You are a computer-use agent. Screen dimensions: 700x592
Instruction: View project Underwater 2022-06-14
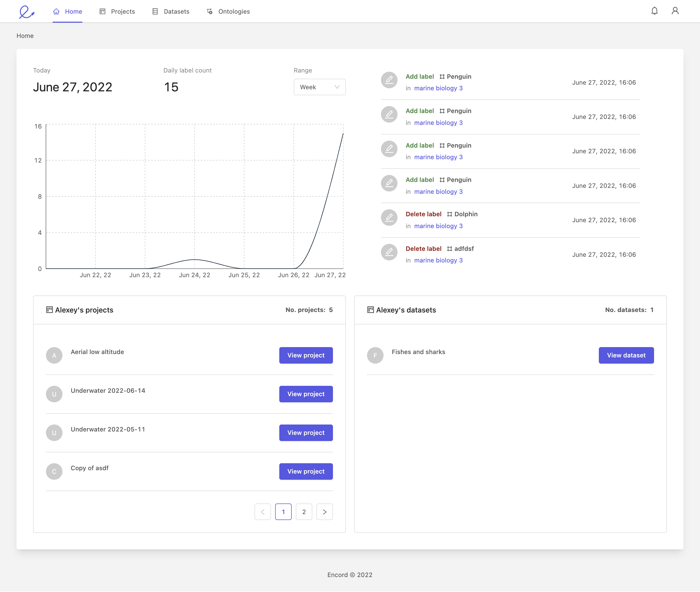[305, 394]
